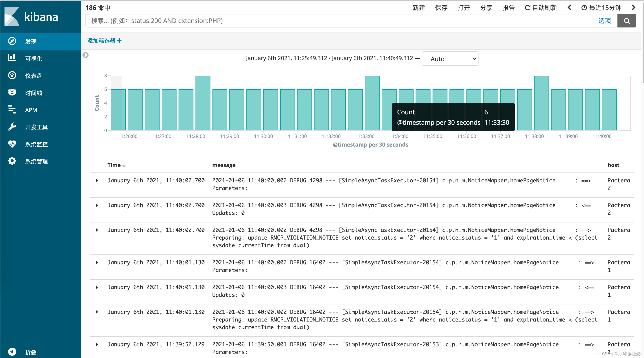Open Management gear icon
The image size is (644, 358).
(12, 161)
